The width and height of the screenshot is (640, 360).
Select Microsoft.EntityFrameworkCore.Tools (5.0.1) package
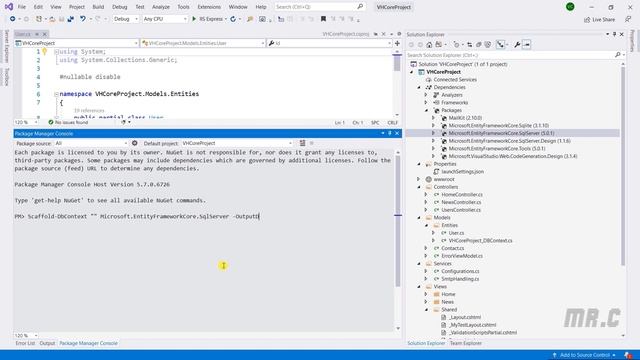click(497, 149)
